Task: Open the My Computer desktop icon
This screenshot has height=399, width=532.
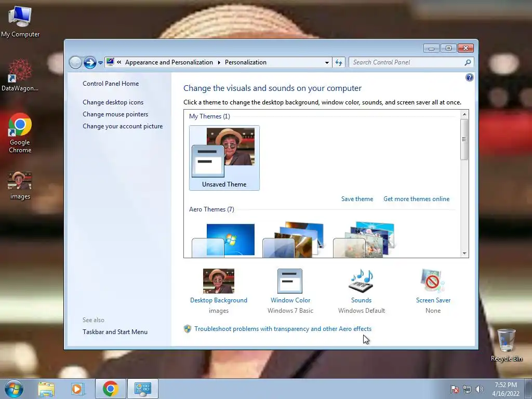Action: pyautogui.click(x=20, y=22)
